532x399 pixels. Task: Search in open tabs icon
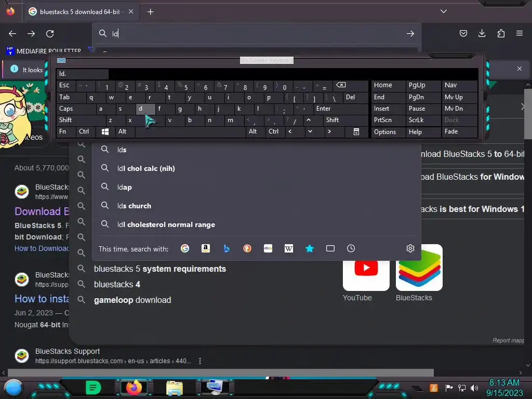pyautogui.click(x=330, y=248)
